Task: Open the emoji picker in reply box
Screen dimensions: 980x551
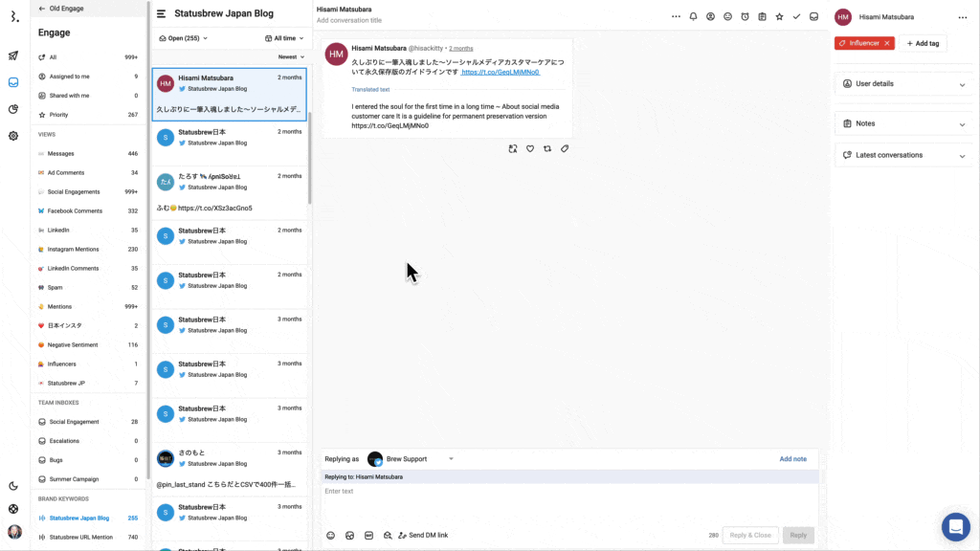Action: tap(331, 536)
